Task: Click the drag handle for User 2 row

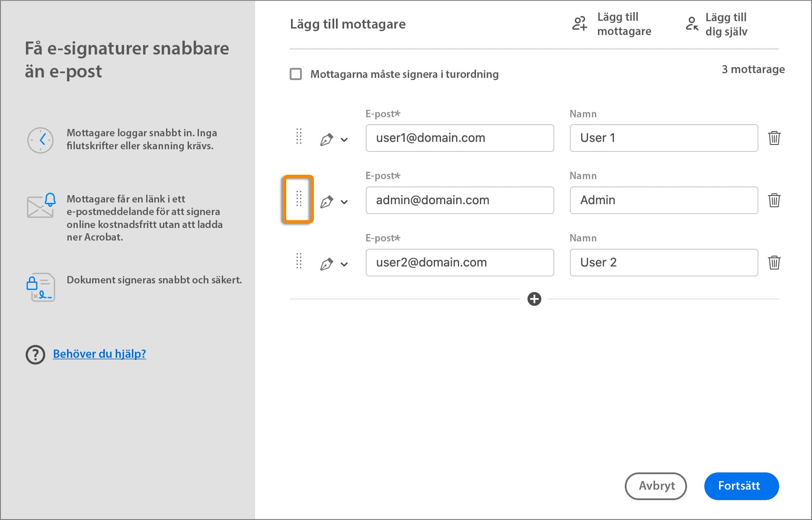Action: coord(299,261)
